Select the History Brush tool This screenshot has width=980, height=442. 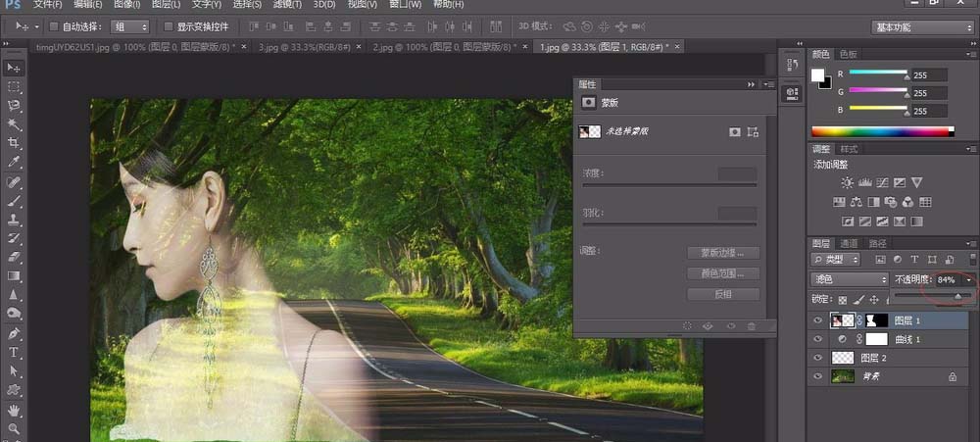click(x=13, y=238)
